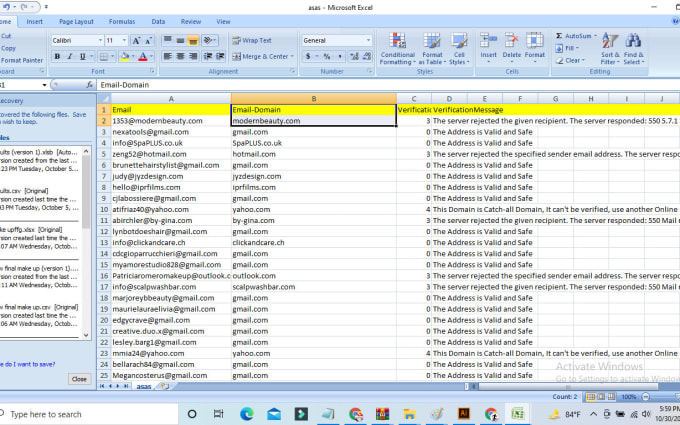Apply the yellow fill color swatch
Viewport: 680px width, 425px height.
click(124, 56)
